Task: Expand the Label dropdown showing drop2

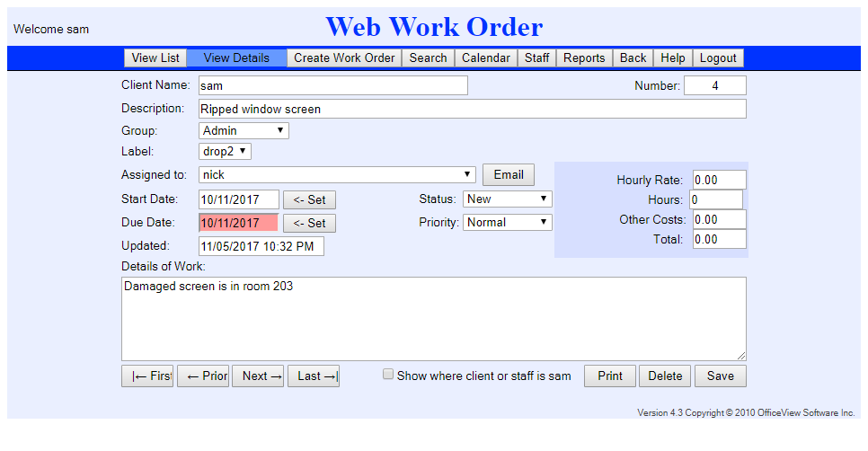Action: tap(225, 152)
